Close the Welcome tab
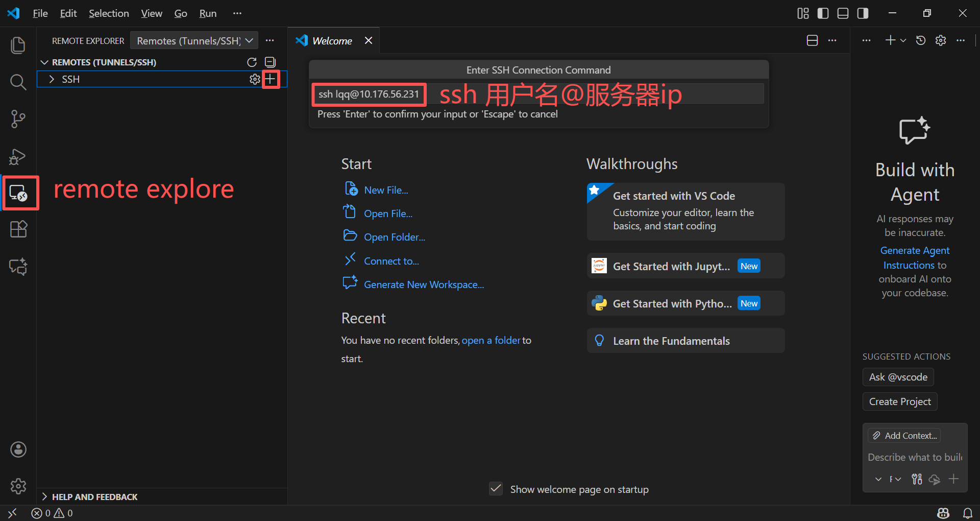Screen dimensions: 980x521 coord(369,40)
